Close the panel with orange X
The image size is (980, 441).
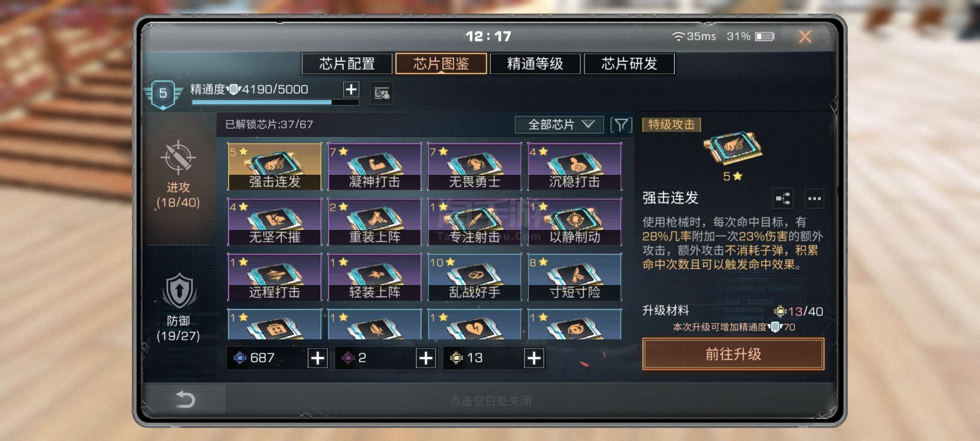pyautogui.click(x=805, y=37)
